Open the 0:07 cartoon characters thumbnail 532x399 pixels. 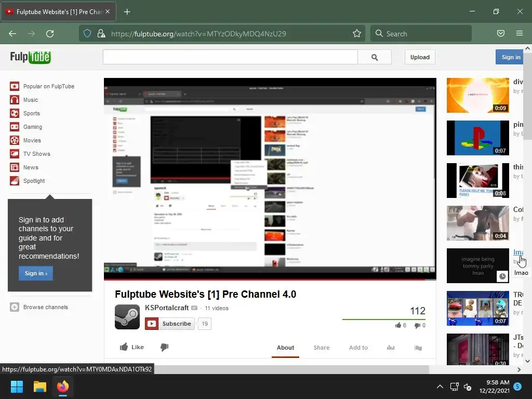pos(478,308)
